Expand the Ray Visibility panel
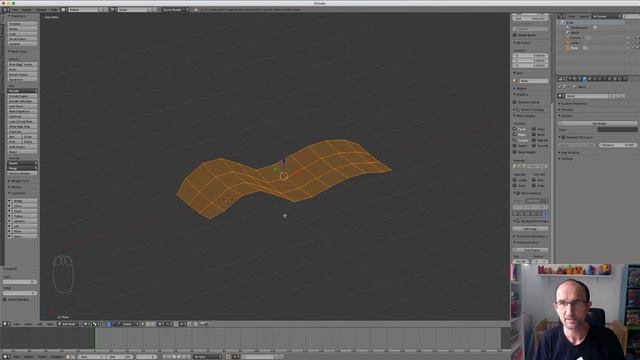Image resolution: width=640 pixels, height=360 pixels. 570,152
